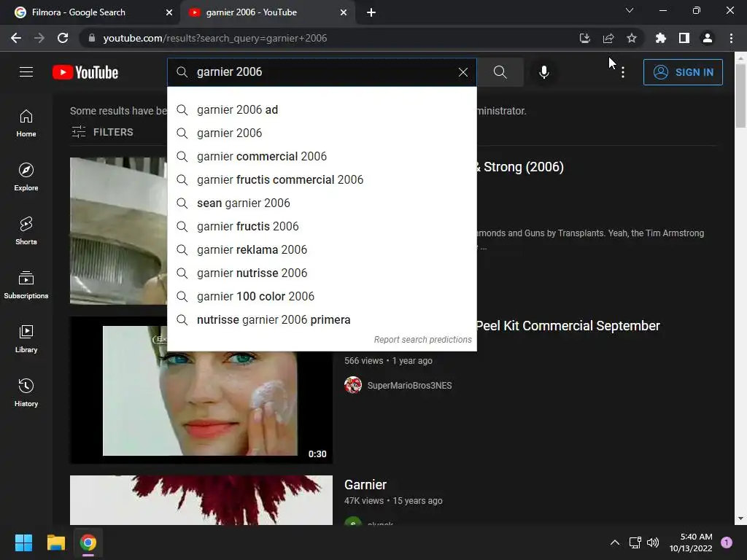Open YouTube settings three-dot menu

click(x=623, y=72)
